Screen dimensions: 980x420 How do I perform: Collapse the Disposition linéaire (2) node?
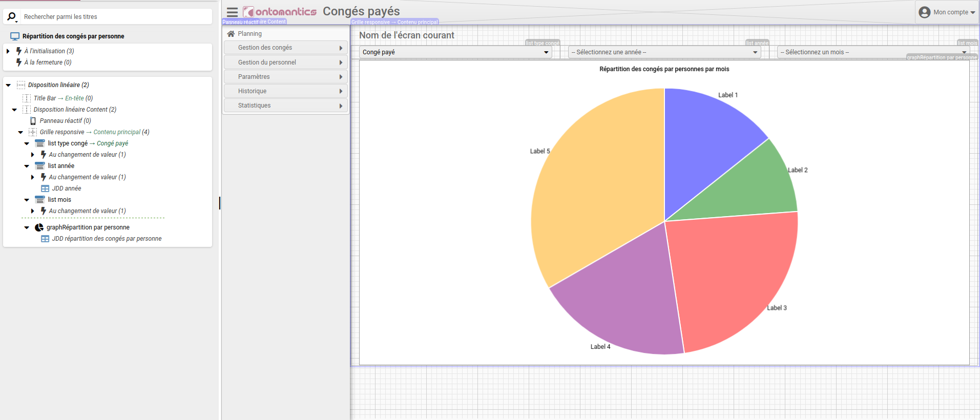(8, 85)
